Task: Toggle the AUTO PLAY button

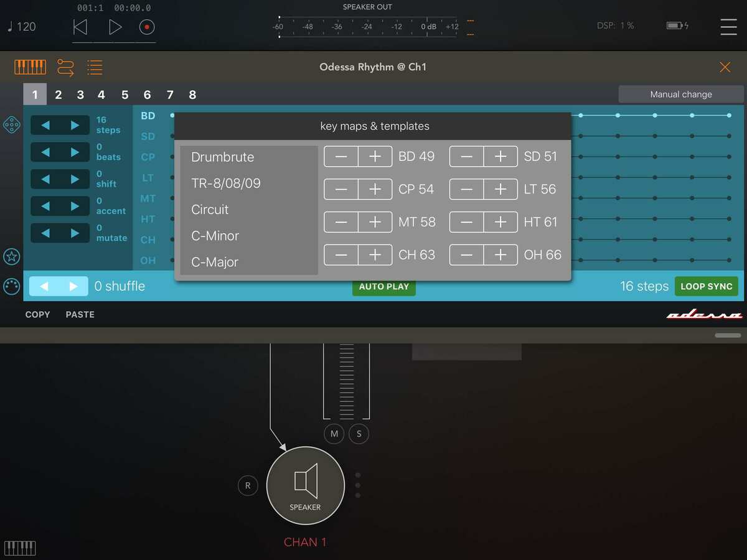Action: [x=384, y=286]
